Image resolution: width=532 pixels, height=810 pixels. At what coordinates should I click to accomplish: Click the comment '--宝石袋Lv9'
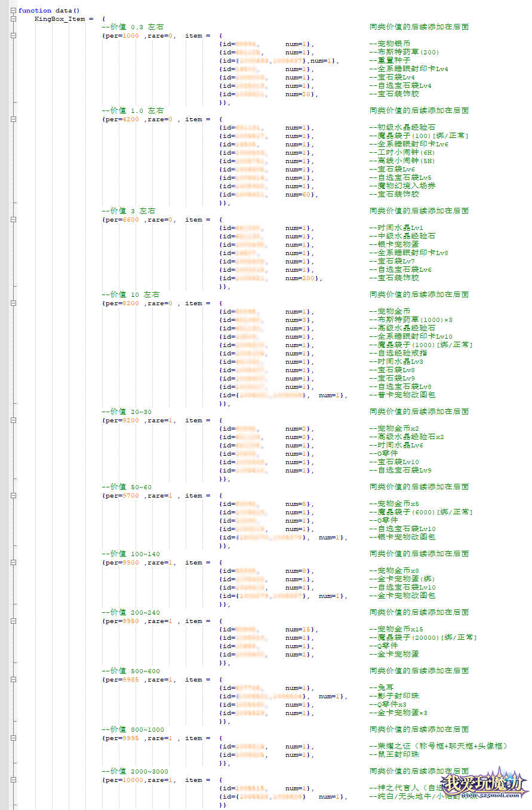coord(392,378)
